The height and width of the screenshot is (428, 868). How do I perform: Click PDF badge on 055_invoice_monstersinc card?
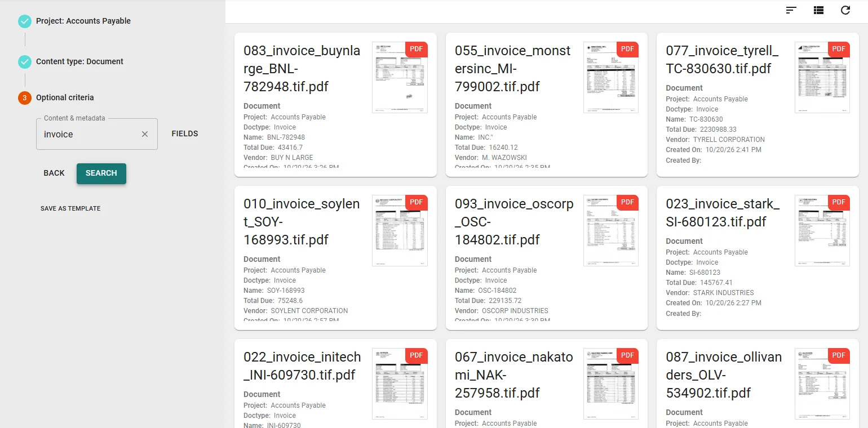point(627,49)
